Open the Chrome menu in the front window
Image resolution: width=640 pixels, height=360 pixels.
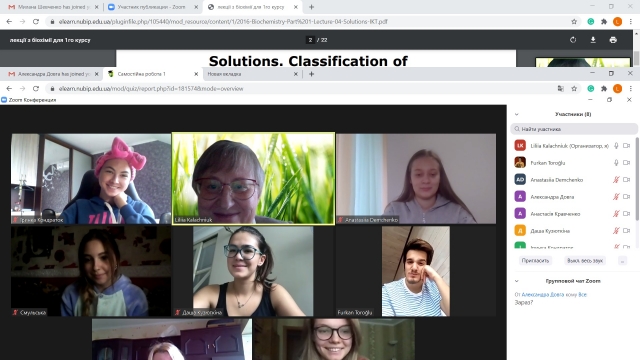pos(631,89)
